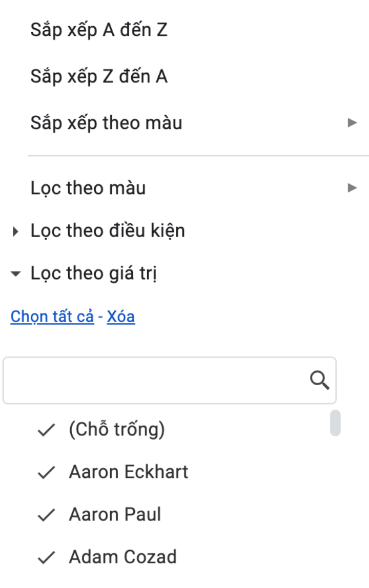
Task: Choose Sắp xếp A đến Z
Action: click(98, 30)
